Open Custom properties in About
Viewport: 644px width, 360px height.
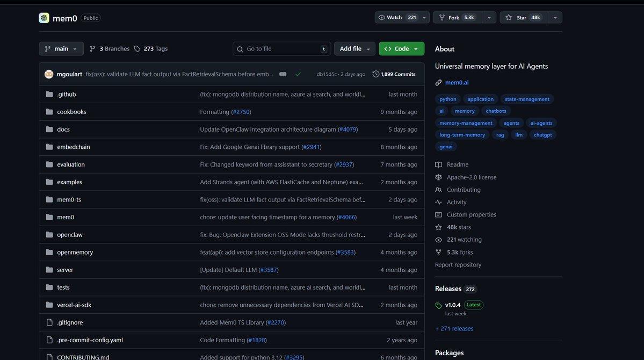point(471,214)
